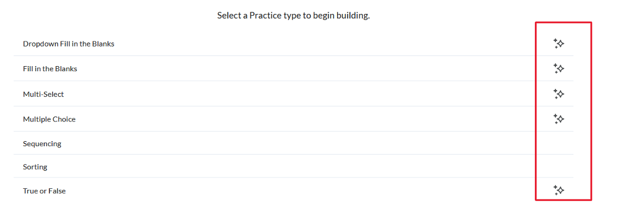Image resolution: width=644 pixels, height=219 pixels.
Task: Click the 'Select a Practice type' heading text
Action: [x=293, y=16]
